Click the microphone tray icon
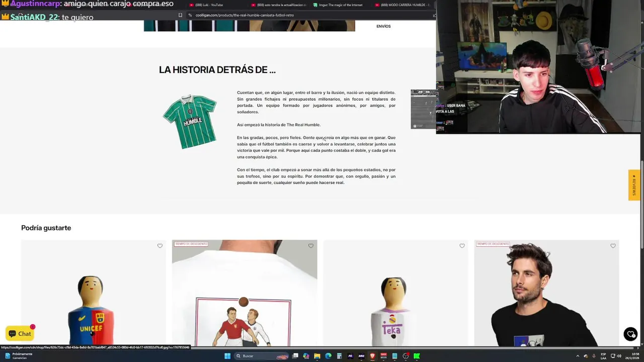 tap(594, 356)
